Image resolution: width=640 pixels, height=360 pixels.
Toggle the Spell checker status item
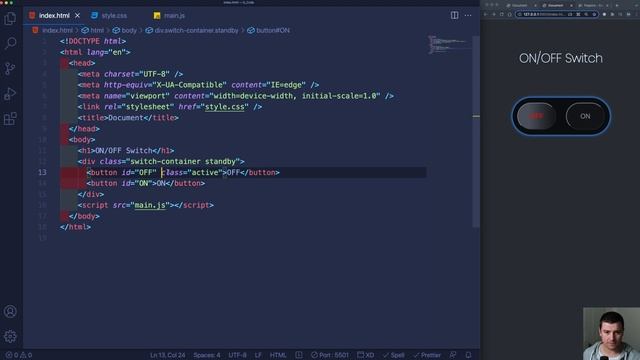pyautogui.click(x=393, y=355)
